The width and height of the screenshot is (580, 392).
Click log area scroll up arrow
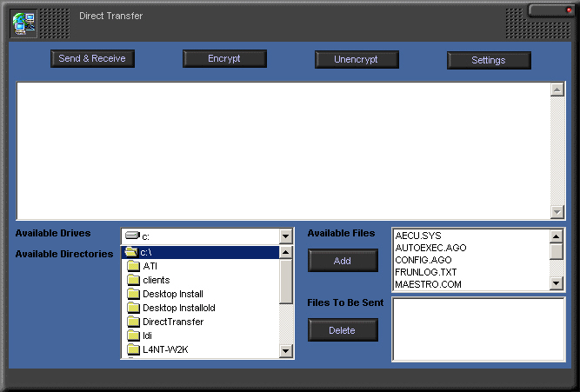click(557, 90)
